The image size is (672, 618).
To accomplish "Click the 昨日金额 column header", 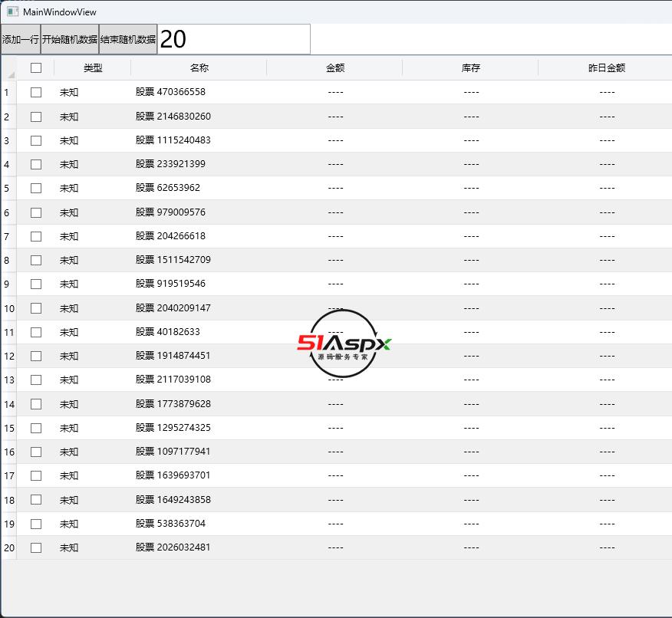I will pyautogui.click(x=606, y=67).
